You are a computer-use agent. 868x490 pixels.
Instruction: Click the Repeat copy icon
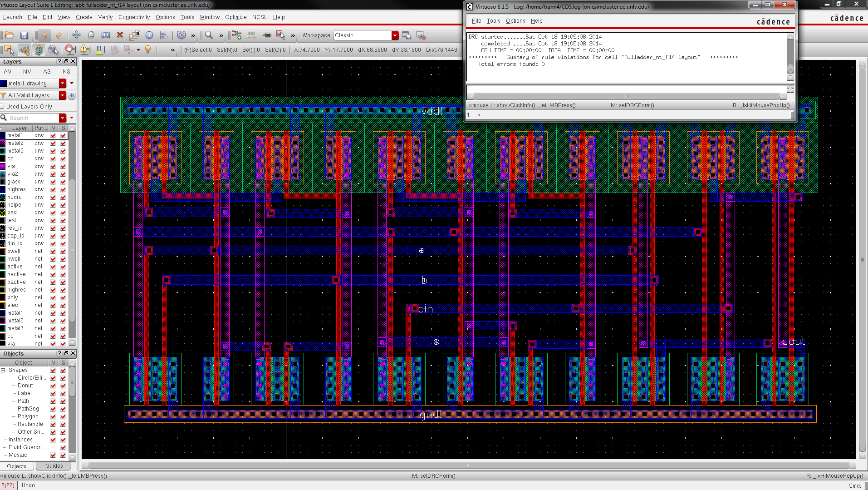click(135, 35)
